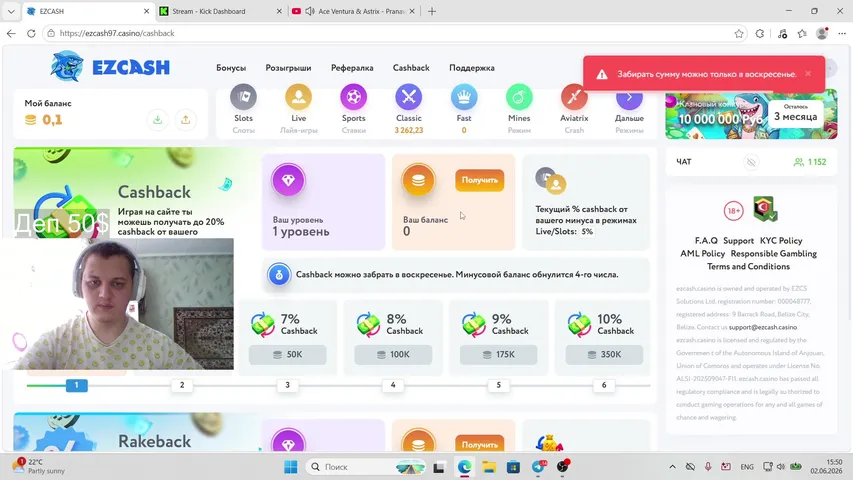Click the microphone icon in system tray
The height and width of the screenshot is (480, 853).
tap(708, 467)
